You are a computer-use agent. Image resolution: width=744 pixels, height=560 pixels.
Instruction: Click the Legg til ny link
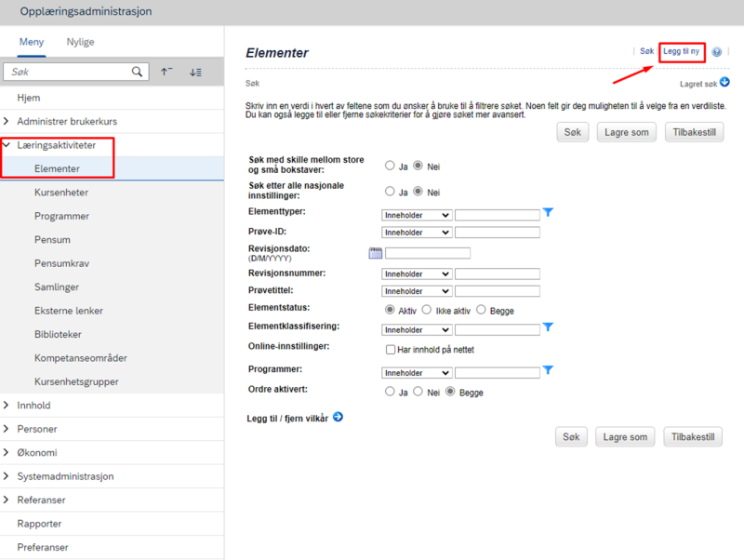682,51
